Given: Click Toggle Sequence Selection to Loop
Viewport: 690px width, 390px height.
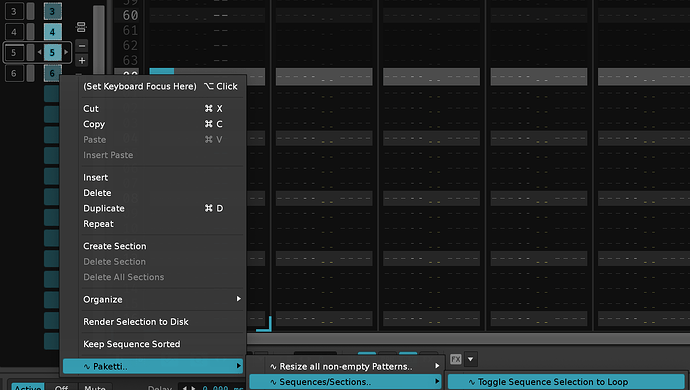Looking at the screenshot, I should [566, 382].
